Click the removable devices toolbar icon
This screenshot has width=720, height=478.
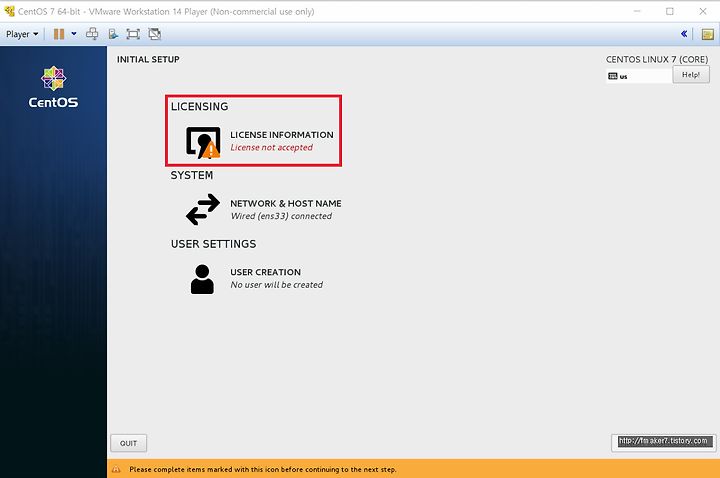coord(113,34)
